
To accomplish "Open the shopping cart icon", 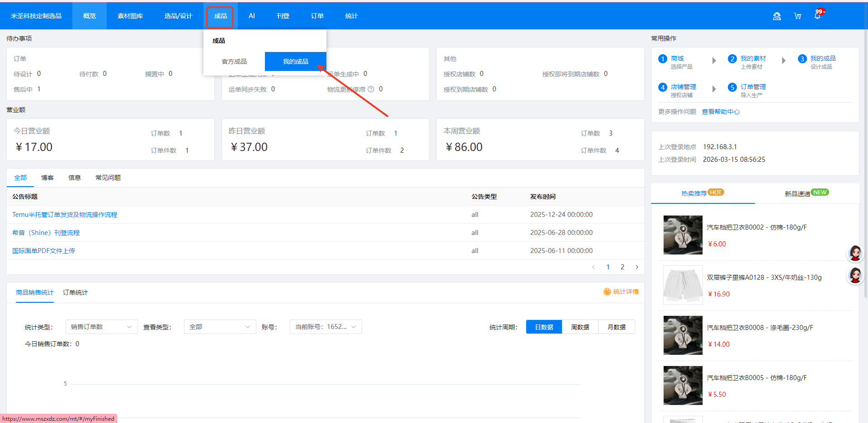I will pyautogui.click(x=797, y=16).
